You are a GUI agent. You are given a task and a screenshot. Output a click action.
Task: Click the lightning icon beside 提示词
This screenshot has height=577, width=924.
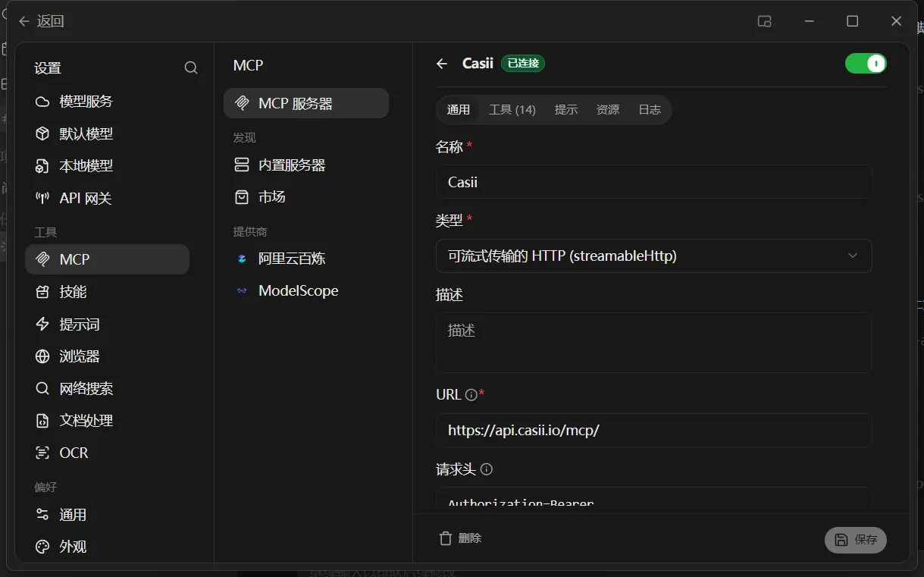tap(42, 325)
